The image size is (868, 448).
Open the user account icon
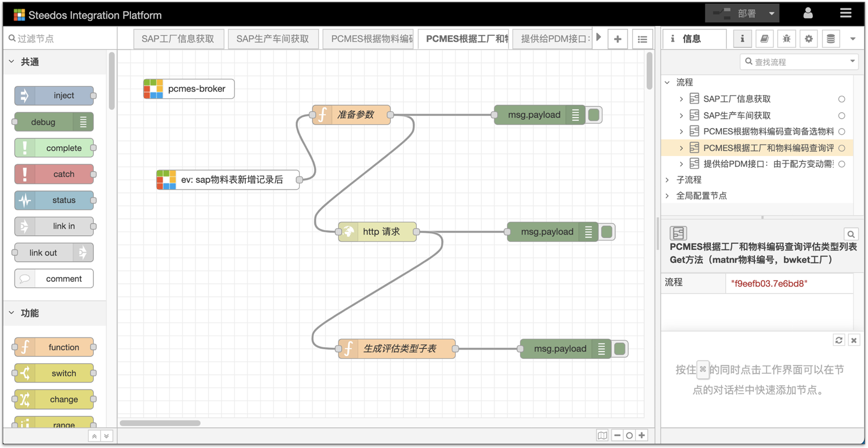click(808, 13)
